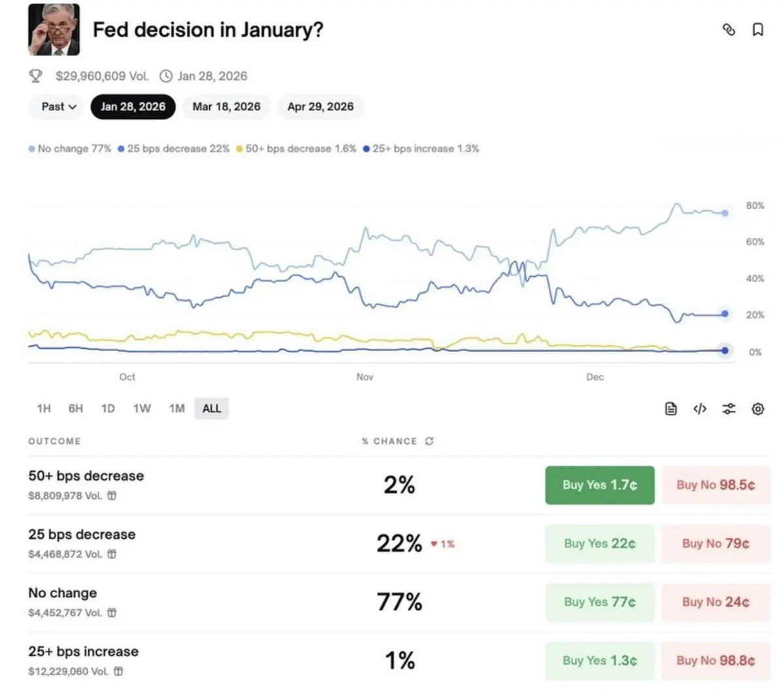
Task: Click rewards gift icon under No change
Action: coord(112,612)
